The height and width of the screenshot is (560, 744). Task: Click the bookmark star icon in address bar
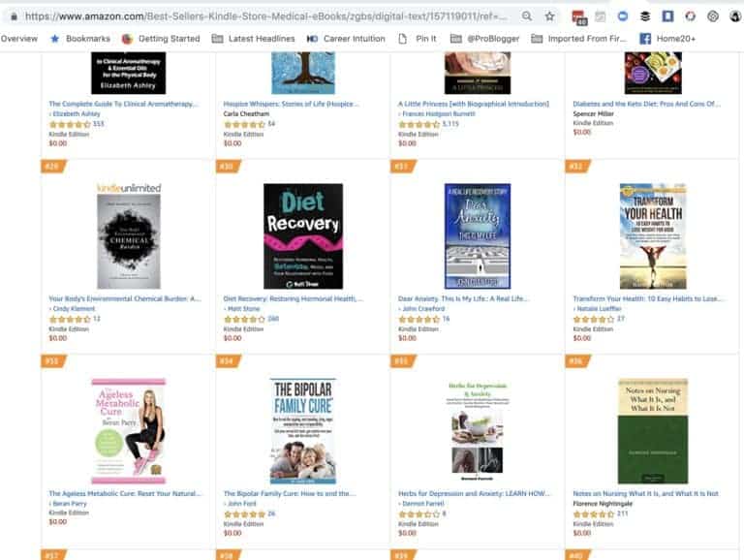[x=549, y=16]
